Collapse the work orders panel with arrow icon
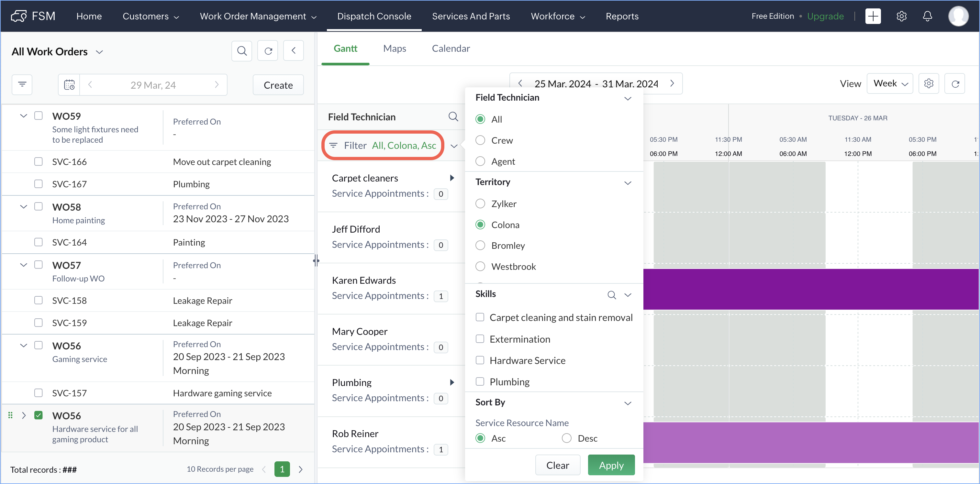980x484 pixels. coord(293,50)
